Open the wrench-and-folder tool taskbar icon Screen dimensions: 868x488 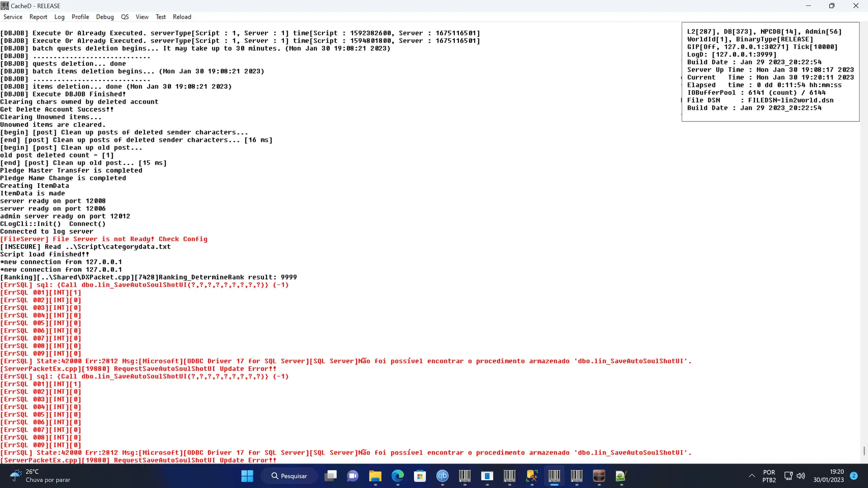tap(532, 476)
